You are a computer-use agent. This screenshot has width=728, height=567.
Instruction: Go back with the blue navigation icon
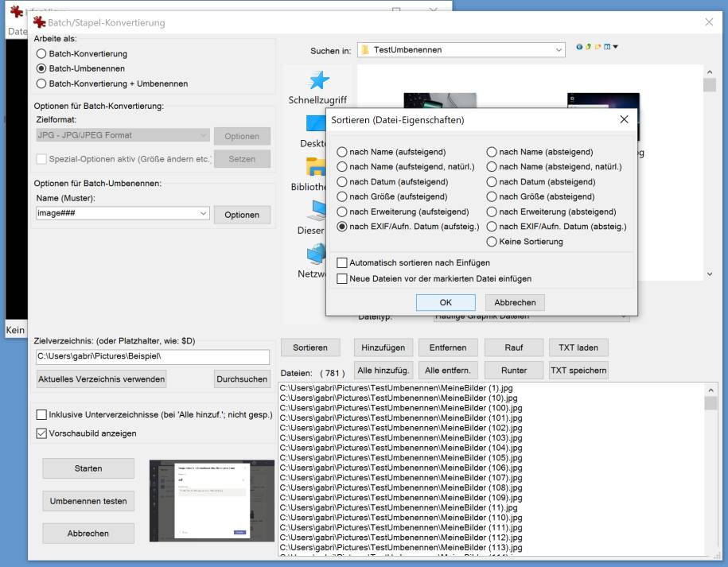(x=579, y=47)
